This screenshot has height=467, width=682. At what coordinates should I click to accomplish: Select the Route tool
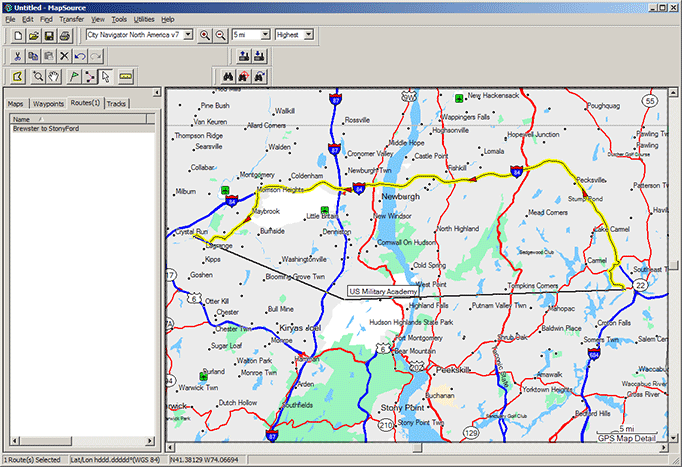90,77
